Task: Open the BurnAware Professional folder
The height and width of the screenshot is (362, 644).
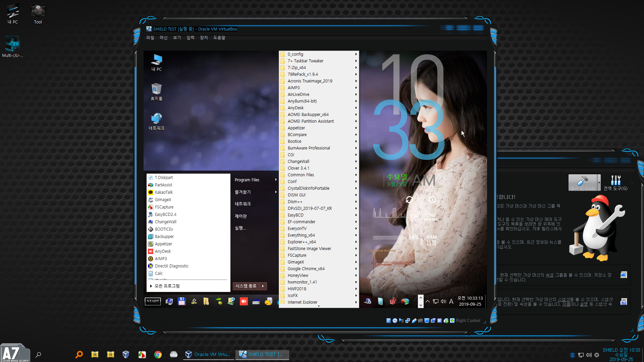Action: pos(319,148)
